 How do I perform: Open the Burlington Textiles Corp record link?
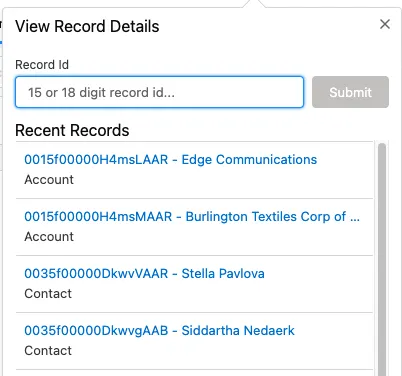(192, 217)
